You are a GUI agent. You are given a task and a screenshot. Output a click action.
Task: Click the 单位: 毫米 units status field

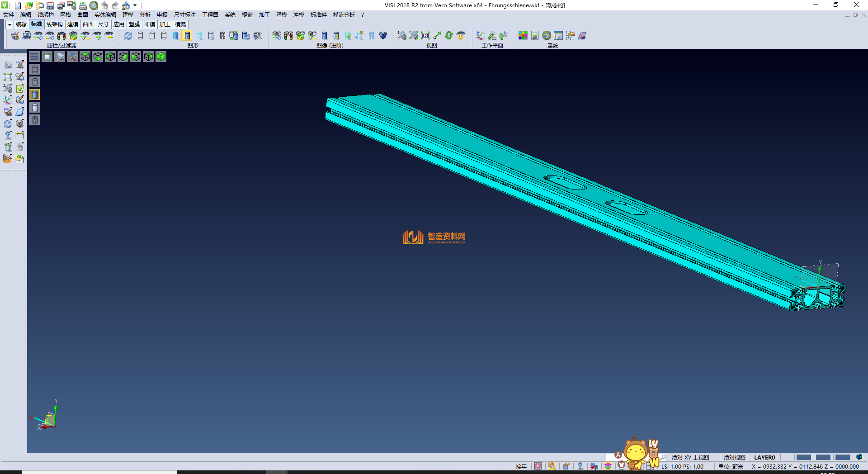click(731, 466)
